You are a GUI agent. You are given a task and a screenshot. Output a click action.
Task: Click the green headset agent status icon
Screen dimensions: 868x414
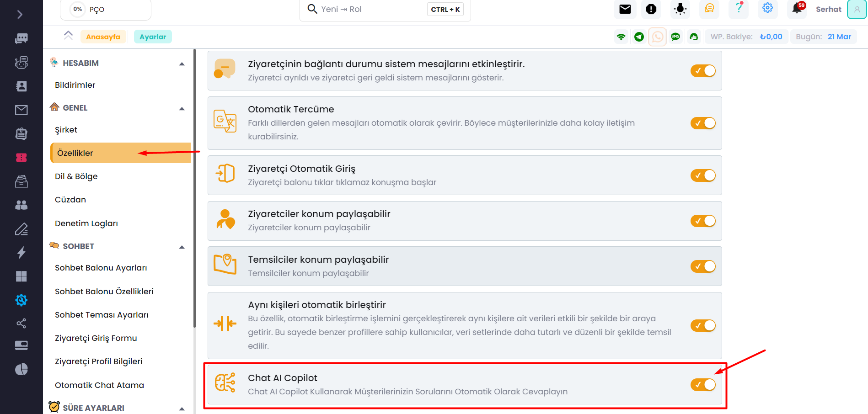tap(694, 37)
